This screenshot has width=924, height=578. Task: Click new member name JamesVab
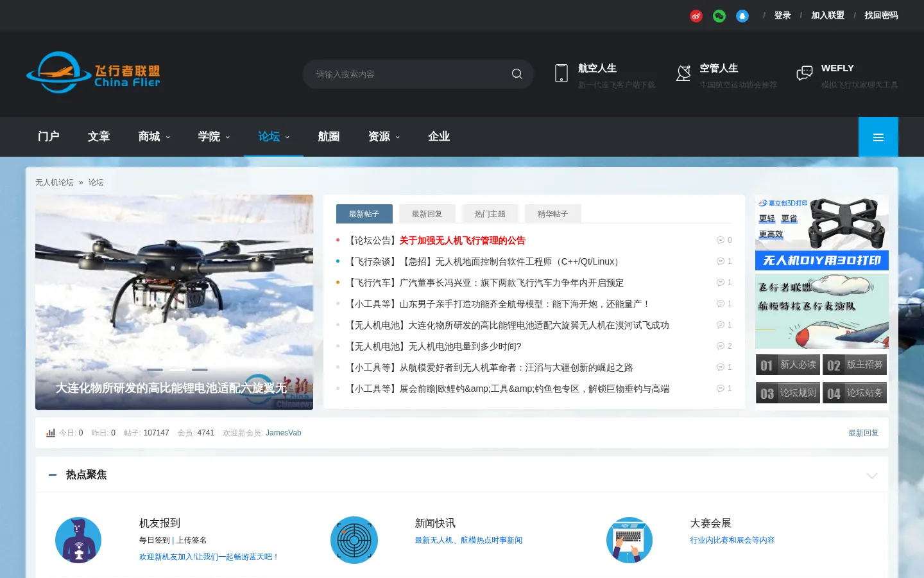284,433
